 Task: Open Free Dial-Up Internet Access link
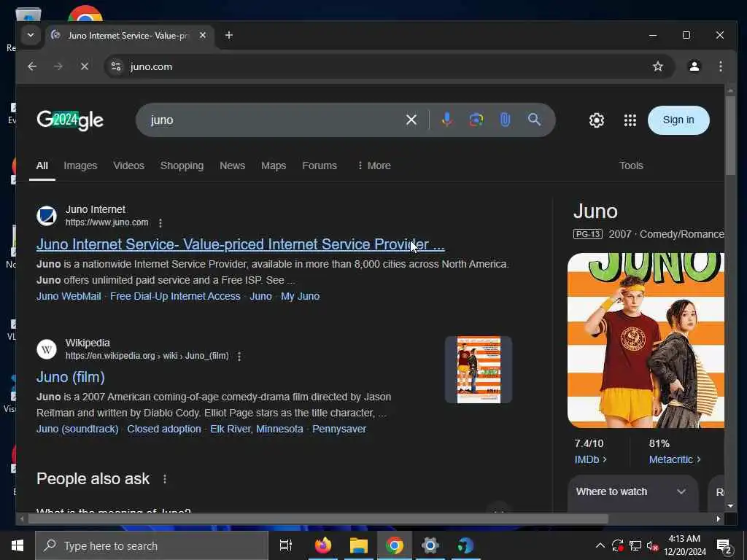175,296
